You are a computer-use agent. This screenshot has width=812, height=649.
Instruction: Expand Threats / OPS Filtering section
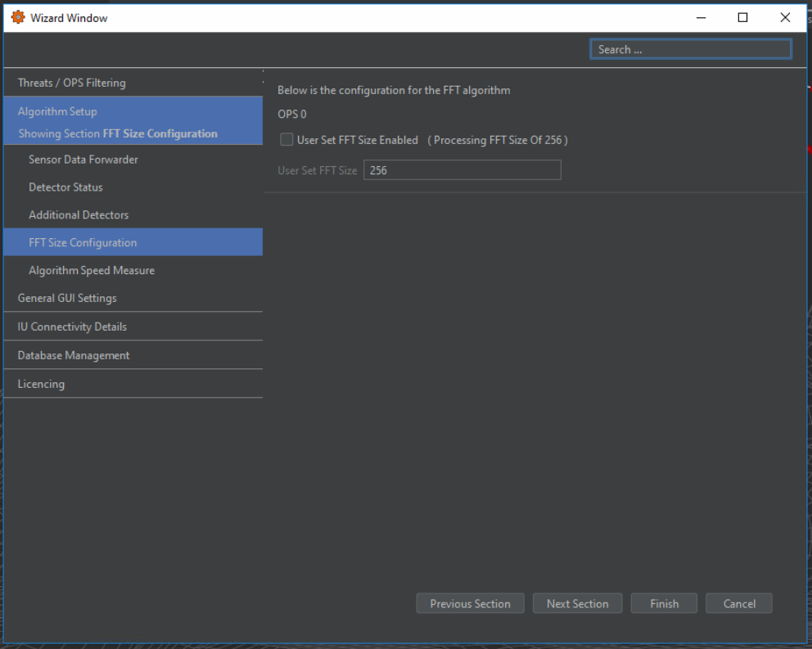point(72,83)
